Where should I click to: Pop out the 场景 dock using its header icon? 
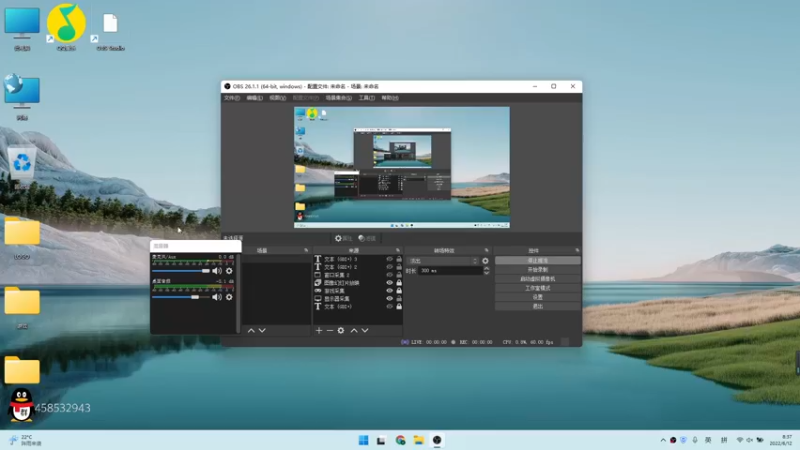pyautogui.click(x=306, y=251)
